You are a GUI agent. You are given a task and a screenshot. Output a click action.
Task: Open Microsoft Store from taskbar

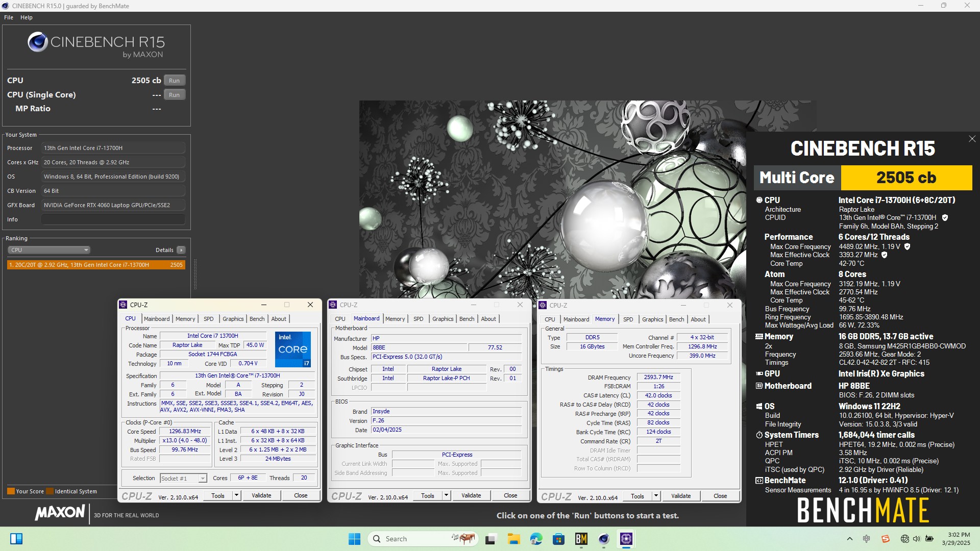coord(558,539)
